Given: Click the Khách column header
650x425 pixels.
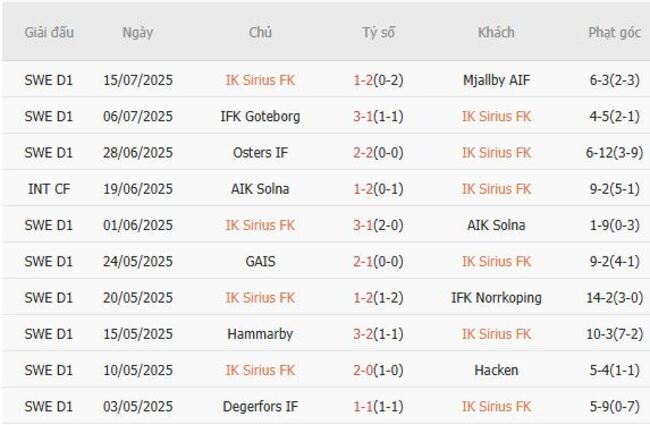Looking at the screenshot, I should [496, 33].
